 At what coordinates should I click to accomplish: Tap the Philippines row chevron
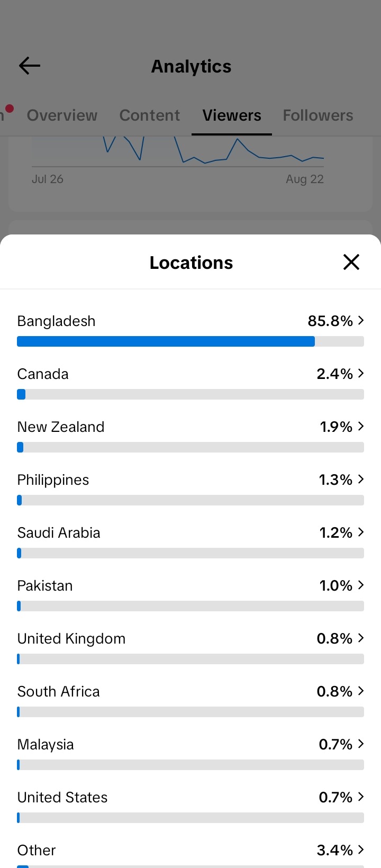coord(361,479)
